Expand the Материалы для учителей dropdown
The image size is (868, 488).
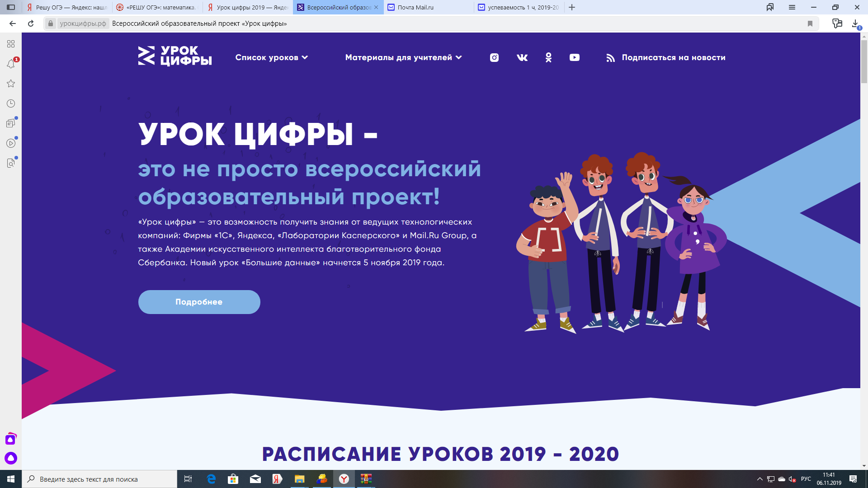(x=404, y=57)
